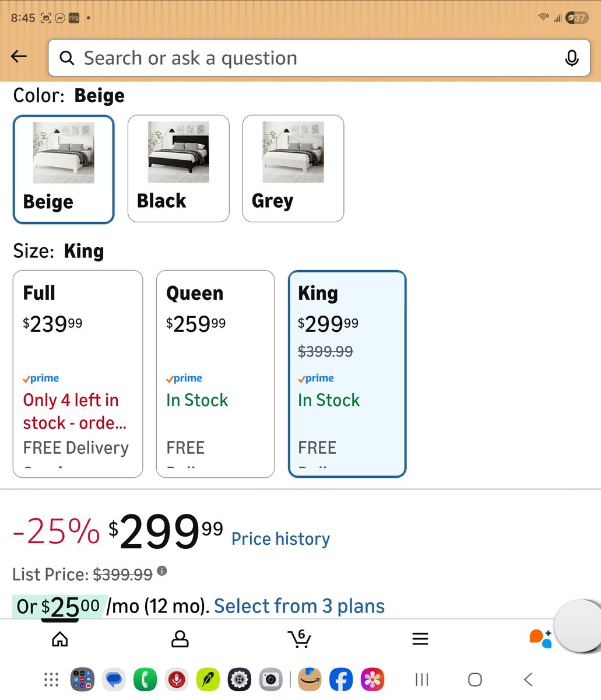Viewport: 601px width, 700px height.
Task: Open the Price history link
Action: pos(280,539)
